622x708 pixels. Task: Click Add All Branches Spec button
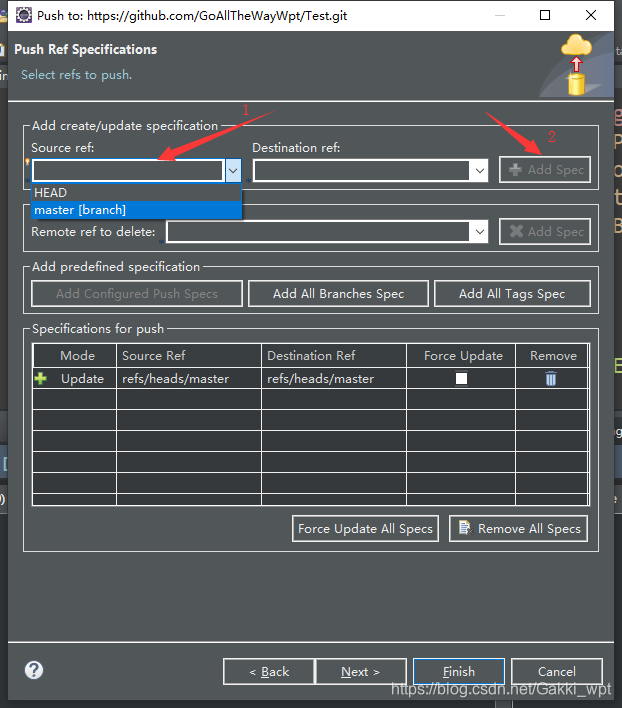tap(338, 293)
